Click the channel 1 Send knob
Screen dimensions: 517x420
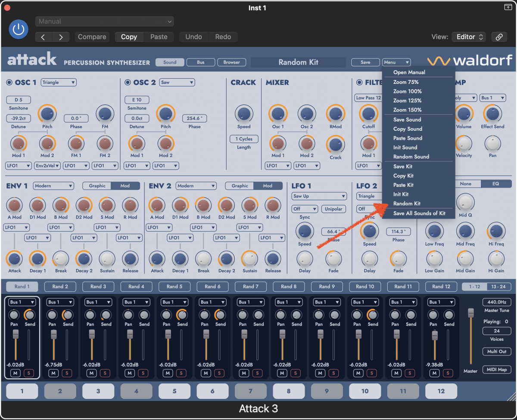[x=30, y=315]
